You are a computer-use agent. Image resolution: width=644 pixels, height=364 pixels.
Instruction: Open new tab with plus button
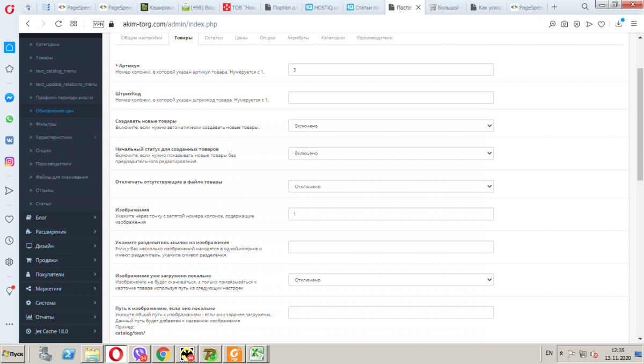(554, 7)
